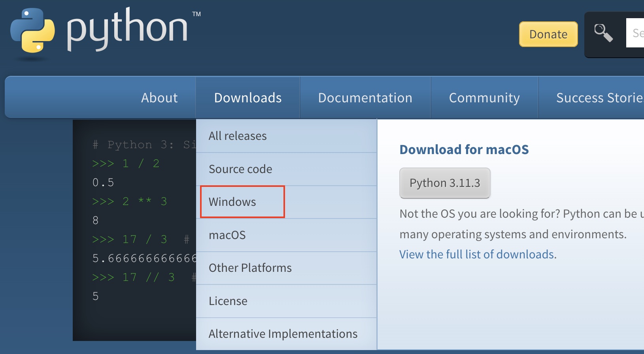
Task: Click the output value '0.5'
Action: [103, 183]
